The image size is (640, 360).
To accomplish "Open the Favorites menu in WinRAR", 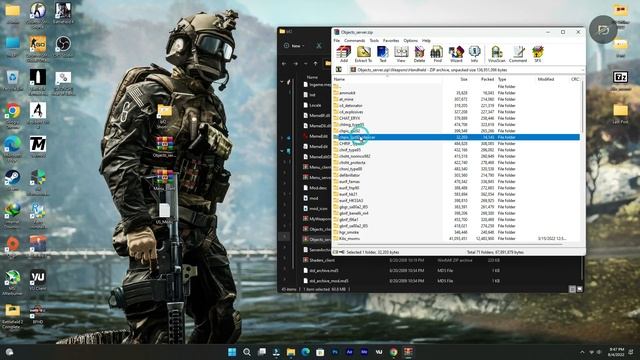I will coord(391,41).
